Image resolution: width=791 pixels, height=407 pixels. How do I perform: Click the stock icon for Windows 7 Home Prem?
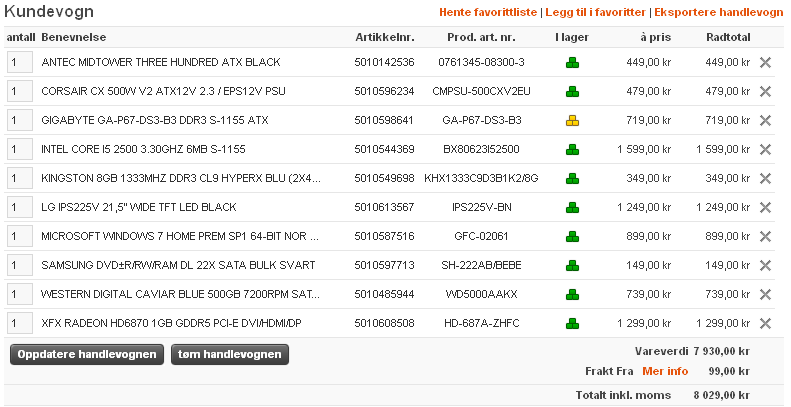pyautogui.click(x=572, y=237)
